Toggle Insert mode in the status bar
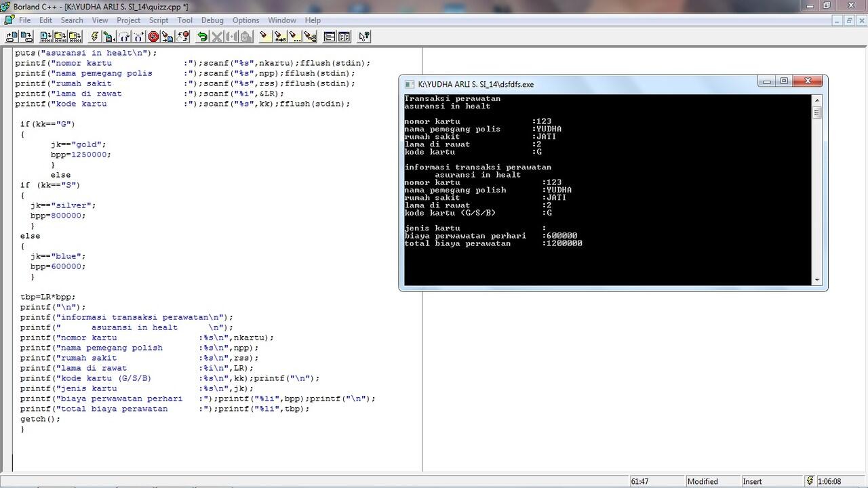The image size is (868, 488). pyautogui.click(x=753, y=481)
